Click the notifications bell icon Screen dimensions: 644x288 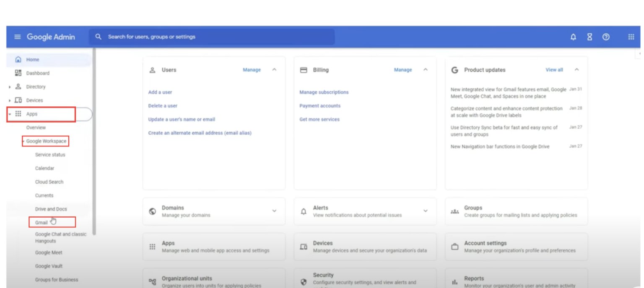pos(573,37)
